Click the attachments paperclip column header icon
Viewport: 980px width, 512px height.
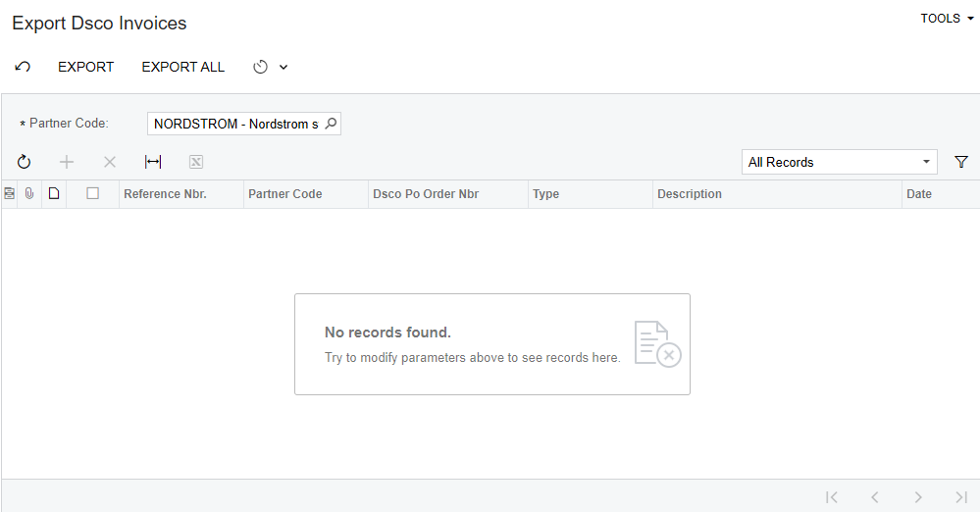tap(29, 194)
